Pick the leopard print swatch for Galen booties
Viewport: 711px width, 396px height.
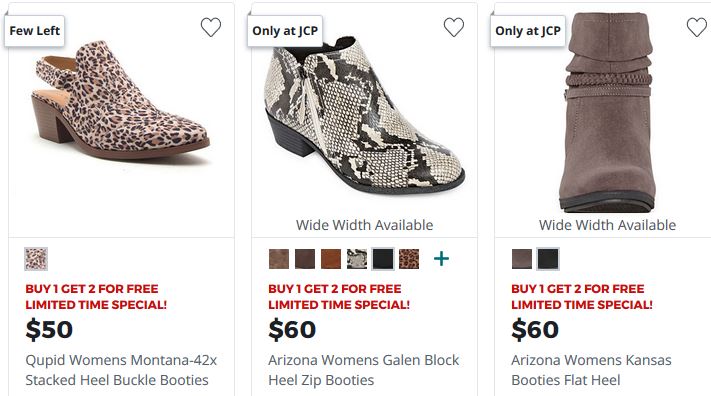point(409,259)
